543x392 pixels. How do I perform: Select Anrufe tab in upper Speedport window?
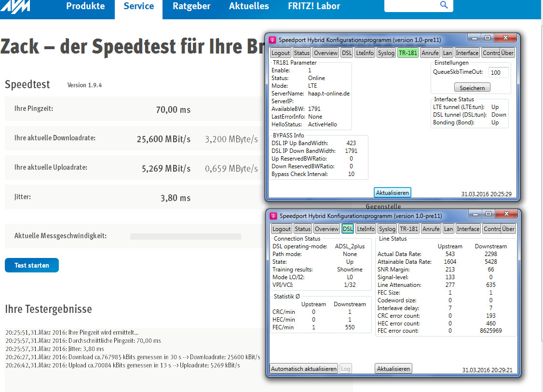tap(430, 53)
